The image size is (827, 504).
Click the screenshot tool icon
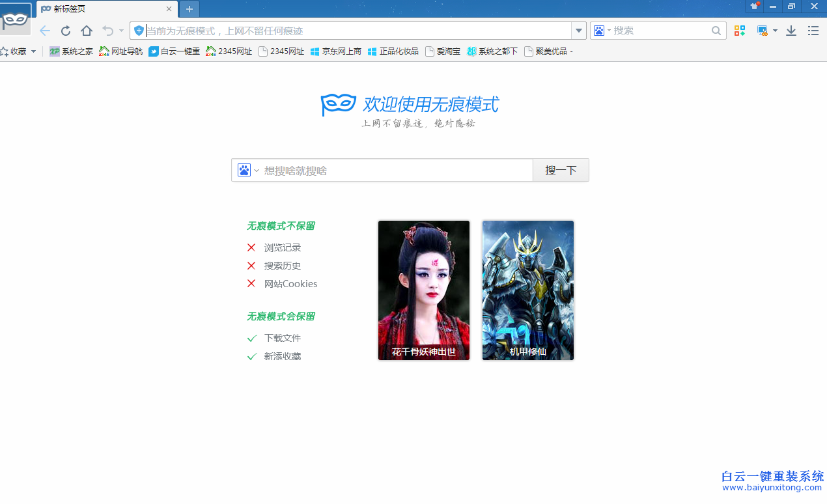click(x=762, y=31)
